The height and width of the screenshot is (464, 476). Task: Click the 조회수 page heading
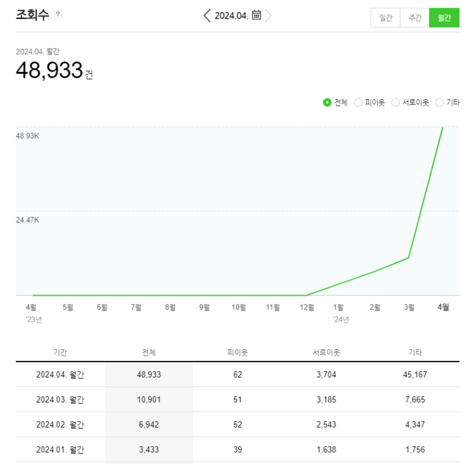point(32,14)
